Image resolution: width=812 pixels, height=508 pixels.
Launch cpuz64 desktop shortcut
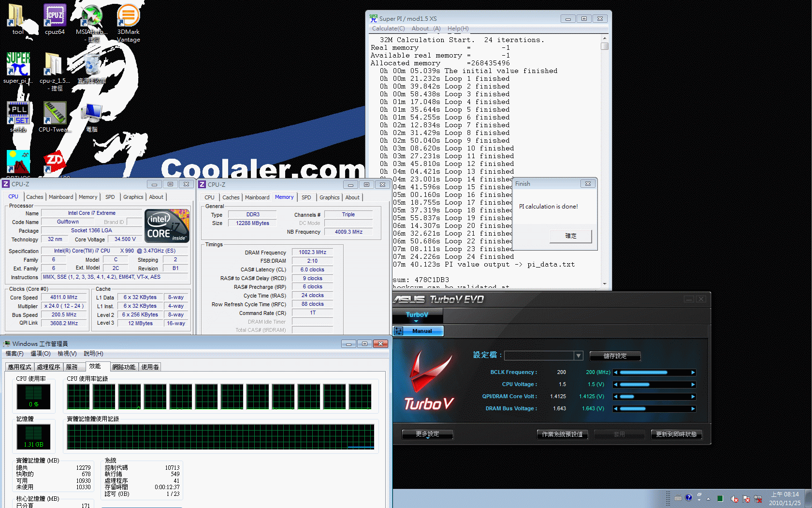pos(55,19)
